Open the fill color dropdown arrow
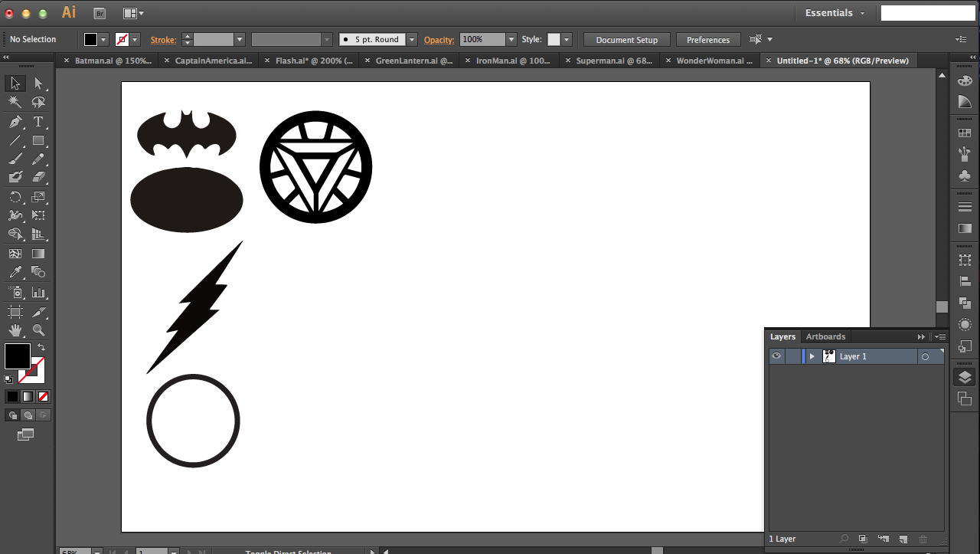 (x=103, y=39)
